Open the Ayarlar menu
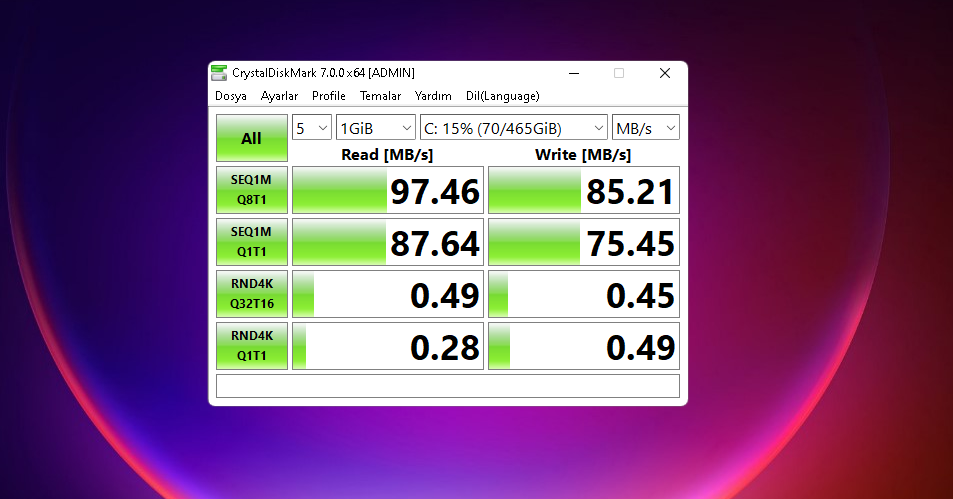Viewport: 953px width, 499px height. 280,96
